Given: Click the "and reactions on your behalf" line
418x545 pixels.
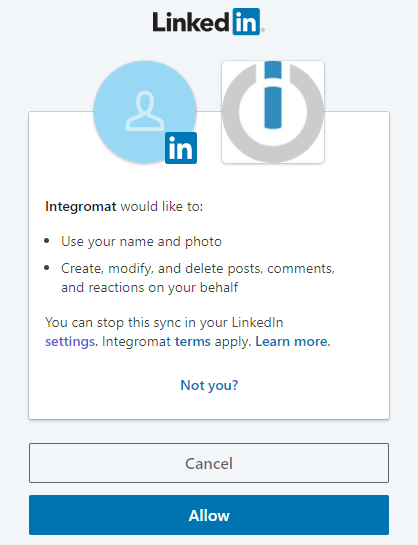Looking at the screenshot, I should [149, 287].
